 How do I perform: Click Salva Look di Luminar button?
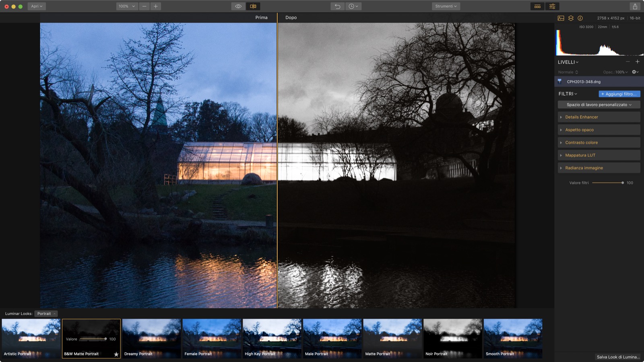coord(618,357)
